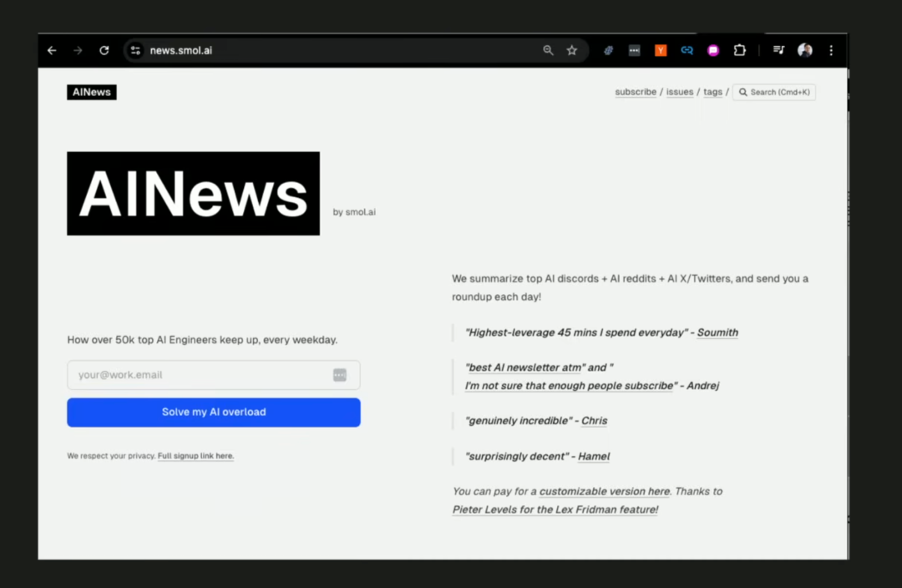Click "How over 50k top AI Engineers keep up" text

202,340
